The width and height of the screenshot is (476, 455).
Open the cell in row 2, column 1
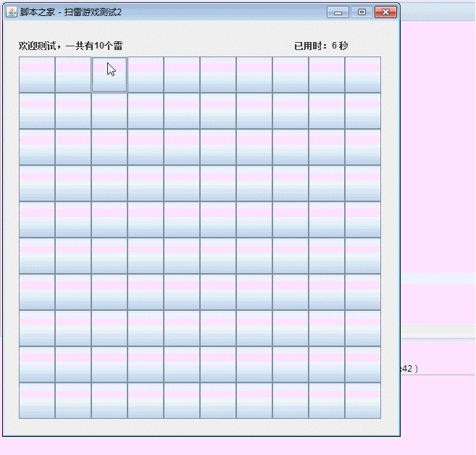pyautogui.click(x=37, y=111)
